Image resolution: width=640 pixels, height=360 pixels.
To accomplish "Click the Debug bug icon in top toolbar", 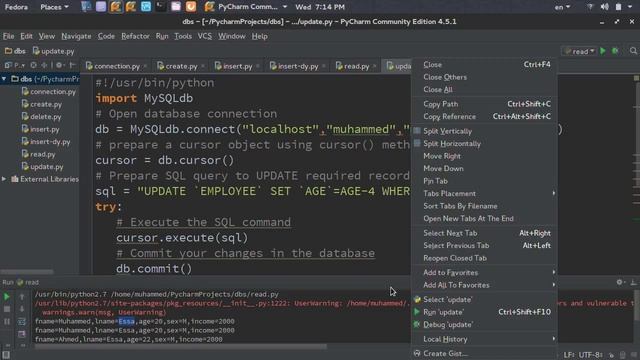I will coord(615,51).
